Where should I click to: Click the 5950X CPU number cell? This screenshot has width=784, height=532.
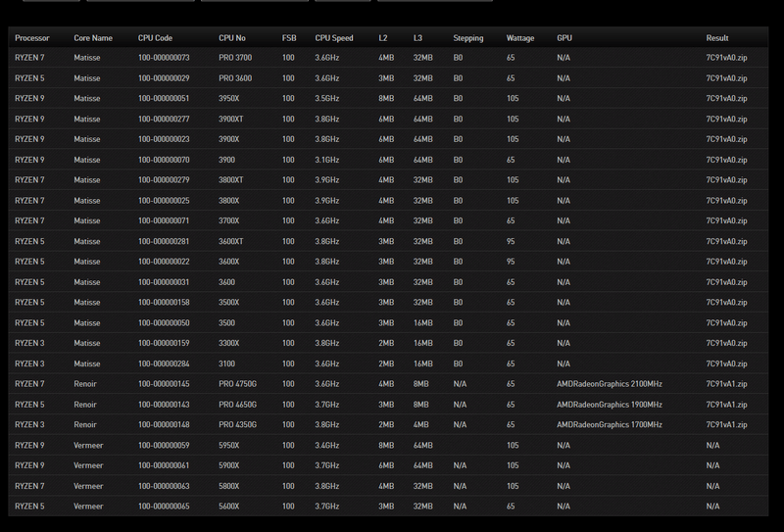(229, 445)
